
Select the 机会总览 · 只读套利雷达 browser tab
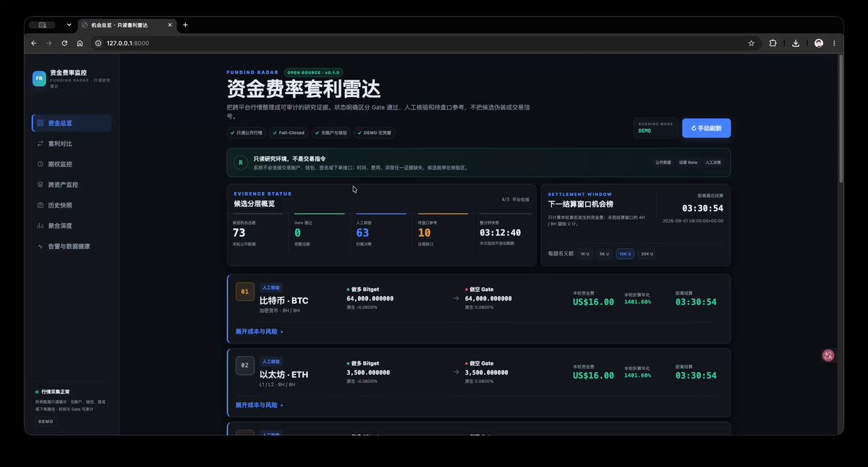(127, 25)
